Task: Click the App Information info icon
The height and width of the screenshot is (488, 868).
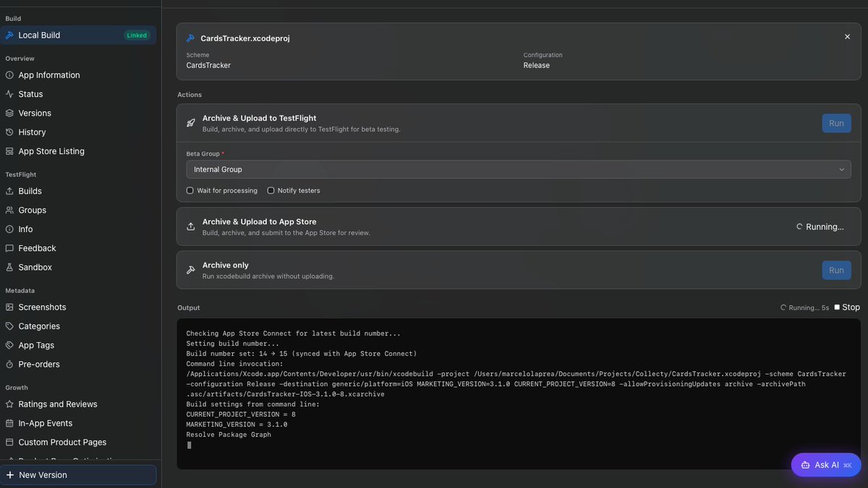Action: point(9,75)
